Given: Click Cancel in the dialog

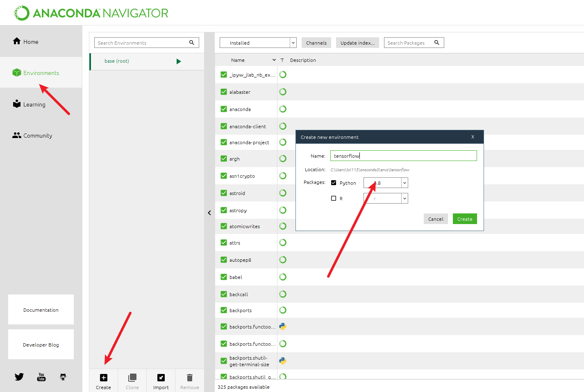Looking at the screenshot, I should click(x=436, y=219).
